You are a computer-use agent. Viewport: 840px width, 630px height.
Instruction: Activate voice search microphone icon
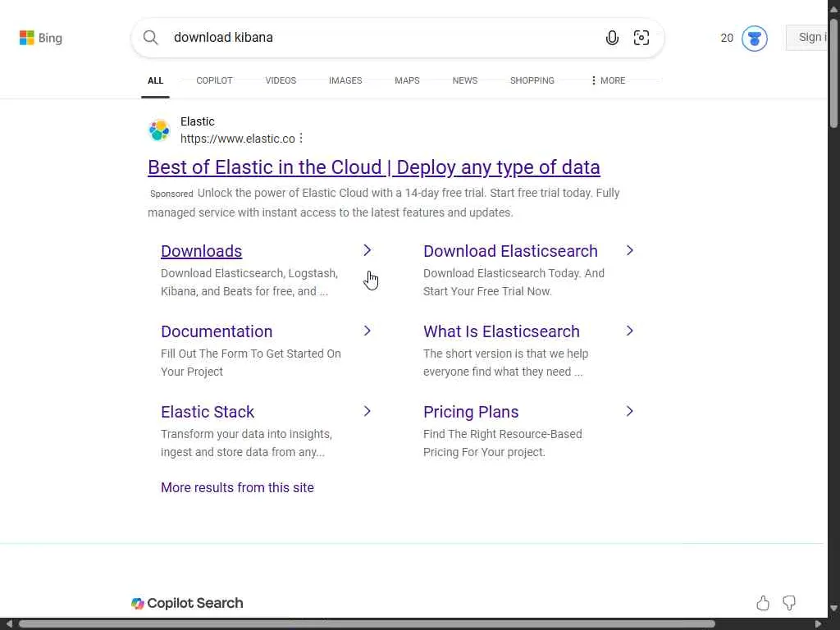(x=612, y=38)
